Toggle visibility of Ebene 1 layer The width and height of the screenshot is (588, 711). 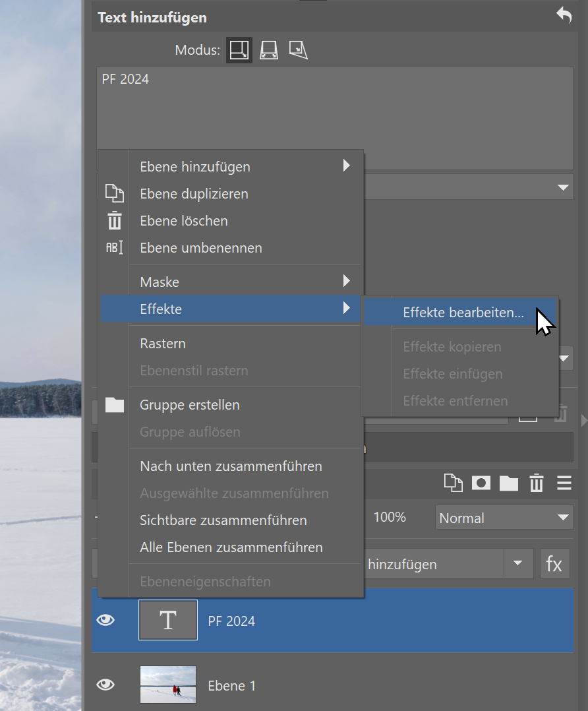(105, 685)
